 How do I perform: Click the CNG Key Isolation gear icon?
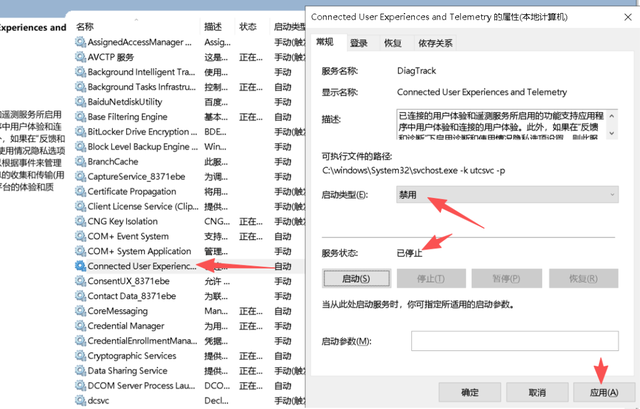[80, 221]
